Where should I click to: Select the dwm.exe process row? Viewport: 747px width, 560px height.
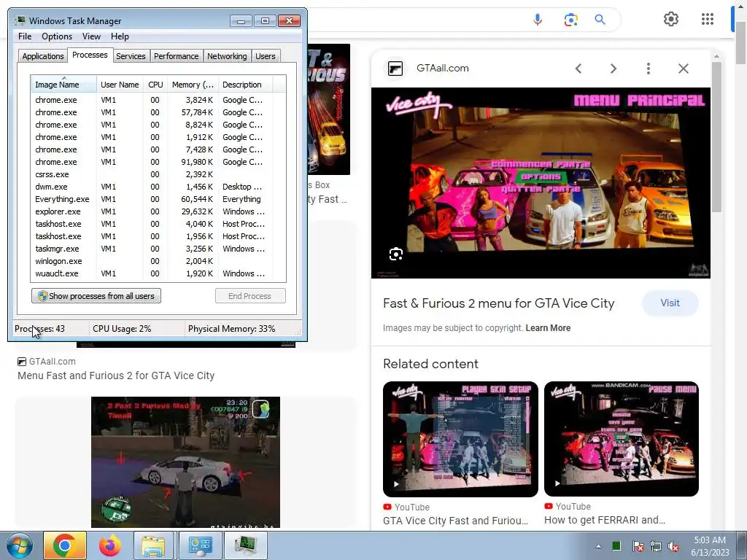coord(158,187)
